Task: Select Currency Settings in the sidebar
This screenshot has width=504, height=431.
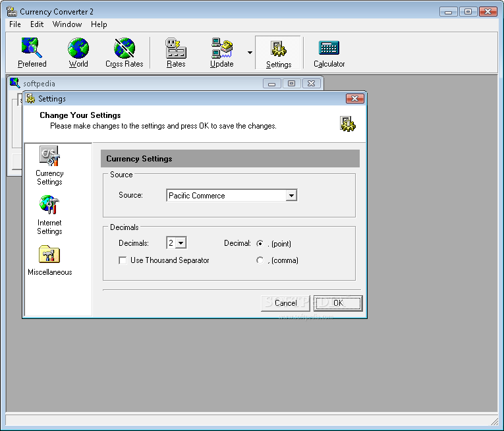Action: point(49,165)
